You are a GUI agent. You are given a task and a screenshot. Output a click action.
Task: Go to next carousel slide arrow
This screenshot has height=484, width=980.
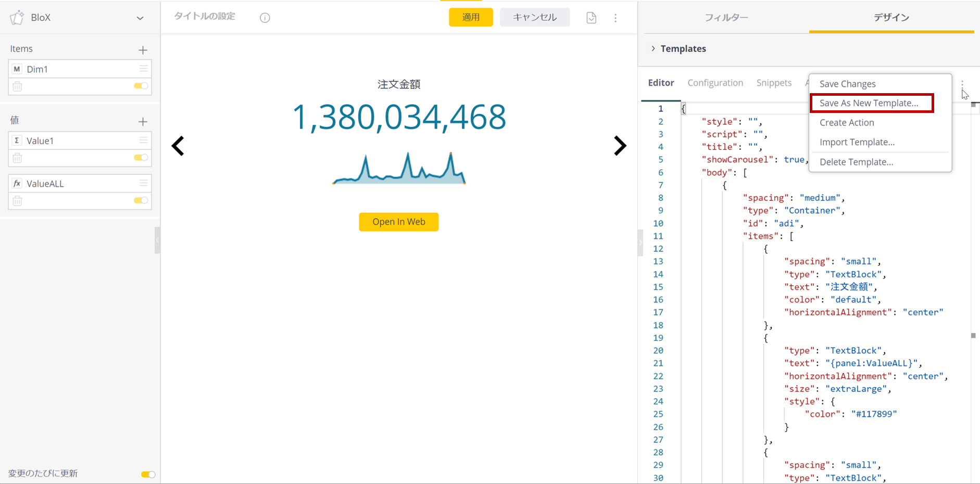tap(620, 146)
